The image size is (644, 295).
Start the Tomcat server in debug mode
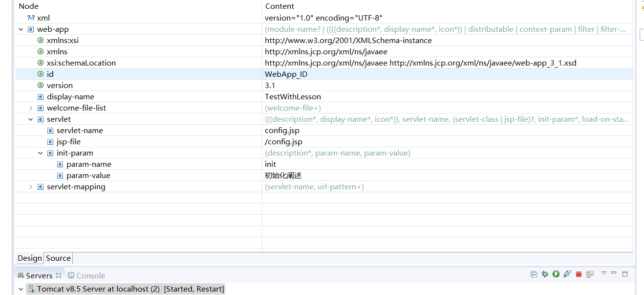(545, 274)
